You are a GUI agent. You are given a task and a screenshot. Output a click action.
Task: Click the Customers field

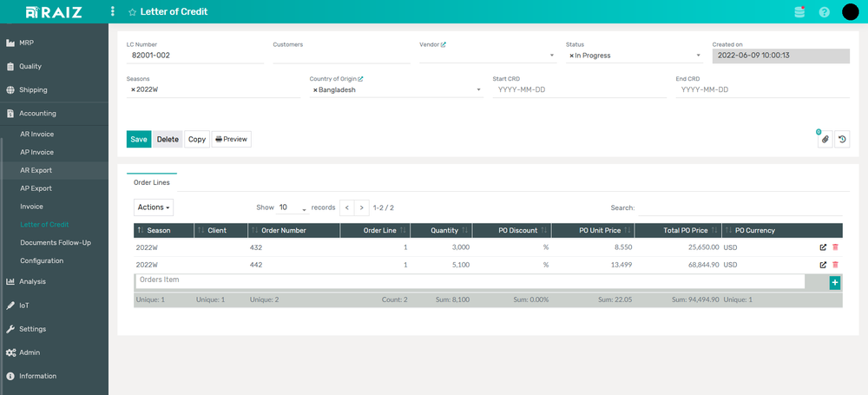pos(341,56)
